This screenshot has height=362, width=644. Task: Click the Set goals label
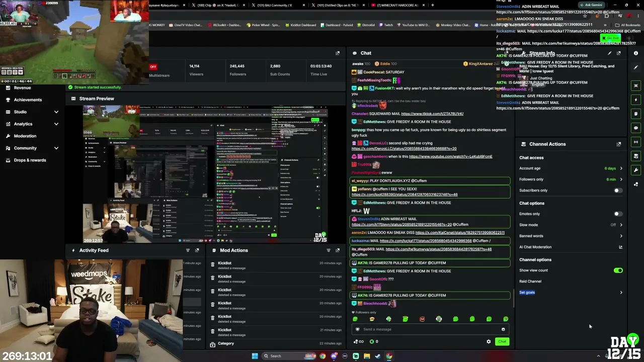[527, 293]
